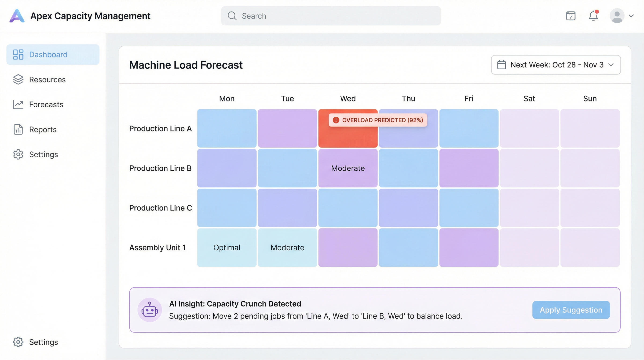Click the Reports document icon
Image resolution: width=644 pixels, height=360 pixels.
coord(18,129)
